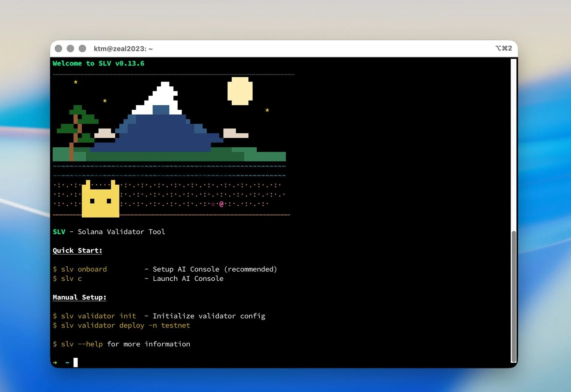Select the 'slv onboard' command text
The image size is (571, 392).
click(84, 269)
